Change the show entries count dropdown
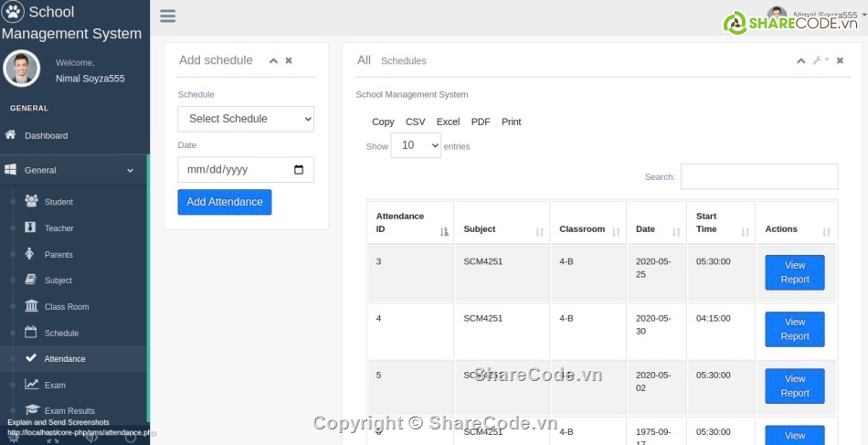The image size is (868, 445). 416,145
